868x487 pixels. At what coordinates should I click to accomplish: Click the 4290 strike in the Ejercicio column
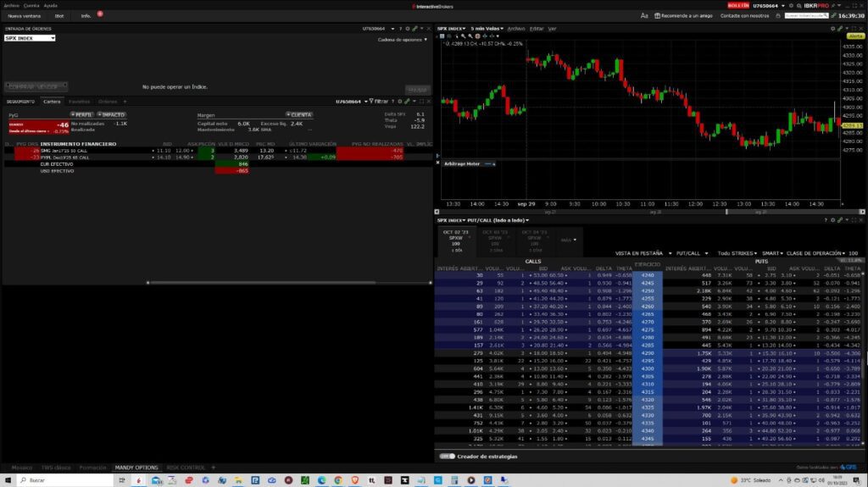(x=647, y=353)
